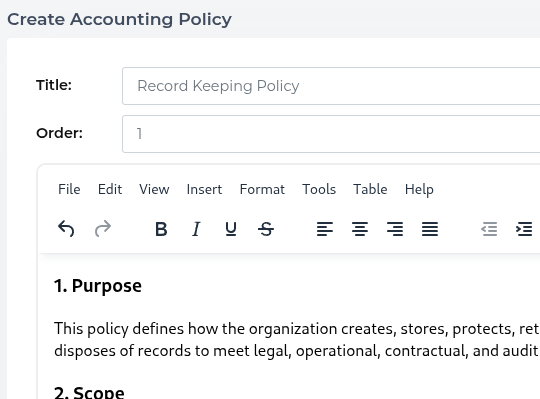Open the Edit menu
The image size is (540, 399).
(x=110, y=189)
